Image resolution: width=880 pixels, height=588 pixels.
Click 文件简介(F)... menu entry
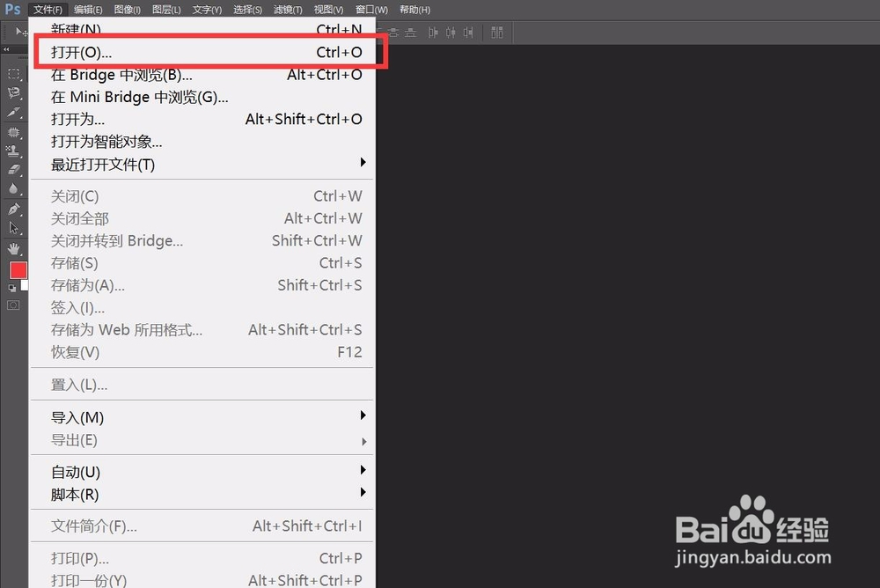(202, 526)
